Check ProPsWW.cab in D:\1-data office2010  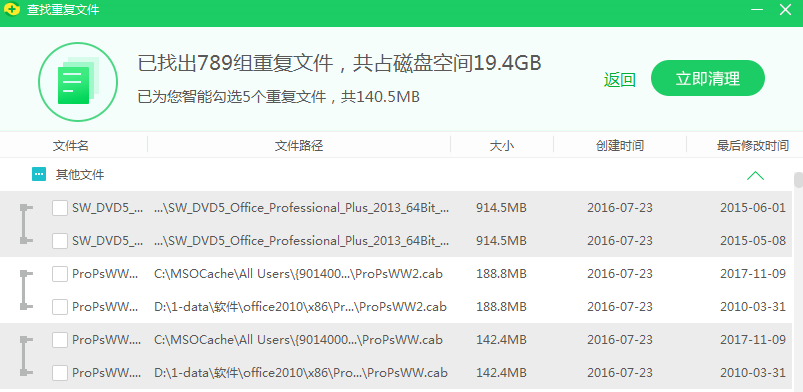click(x=60, y=373)
